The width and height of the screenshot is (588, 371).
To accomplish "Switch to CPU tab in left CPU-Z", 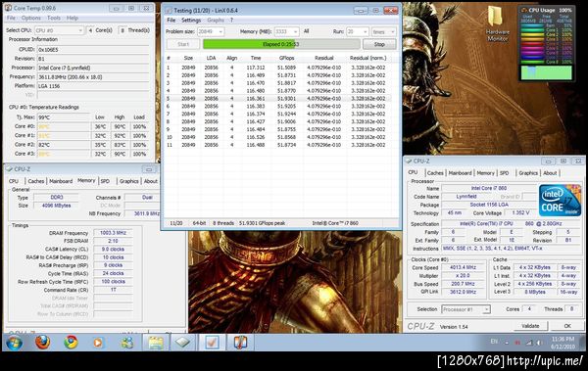I will click(14, 181).
